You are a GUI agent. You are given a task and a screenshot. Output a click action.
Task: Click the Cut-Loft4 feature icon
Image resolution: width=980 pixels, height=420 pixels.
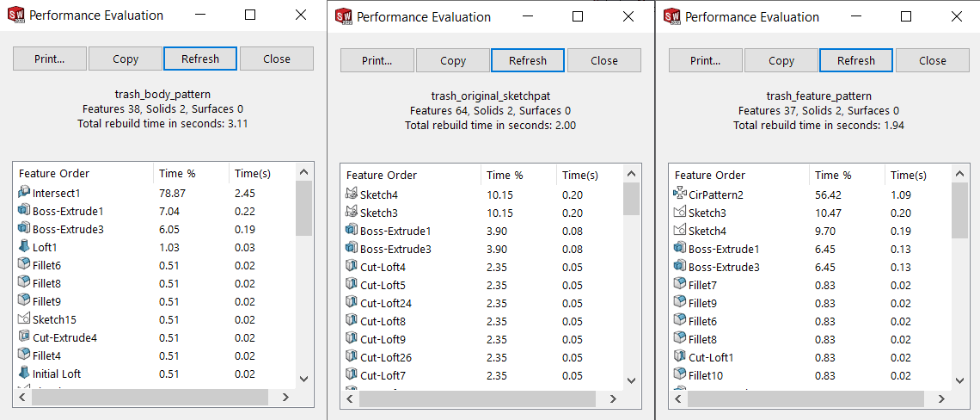(x=352, y=267)
